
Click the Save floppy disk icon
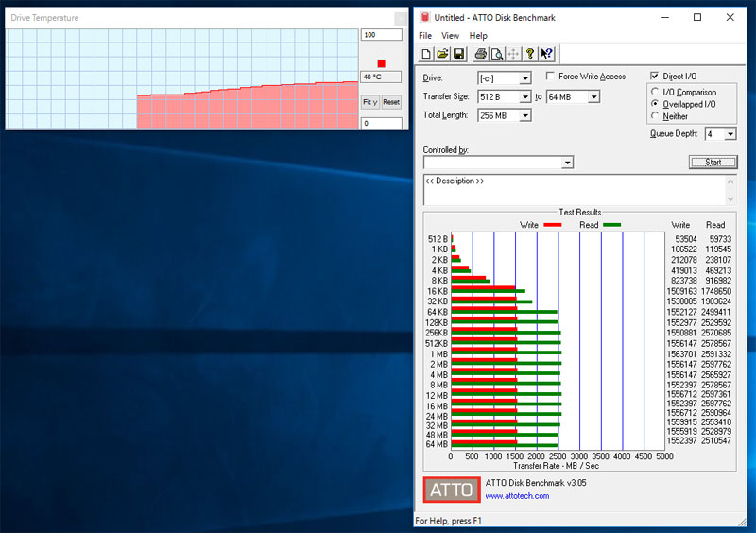(x=458, y=54)
